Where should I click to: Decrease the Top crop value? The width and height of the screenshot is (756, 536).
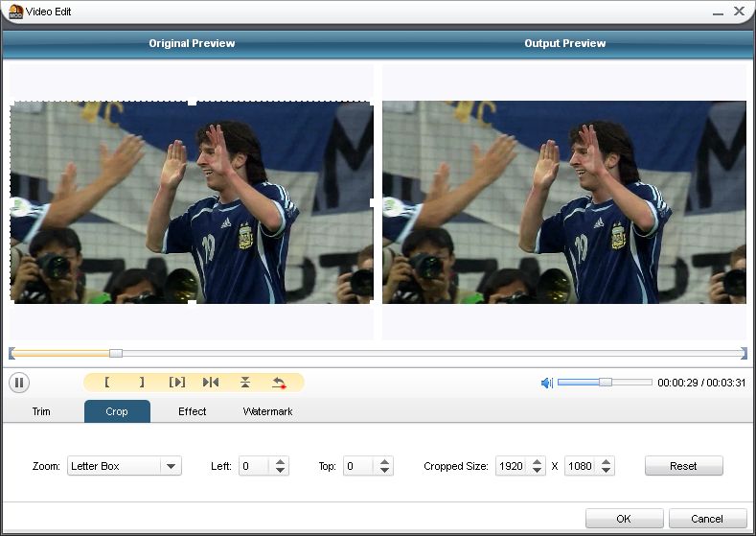tap(385, 471)
